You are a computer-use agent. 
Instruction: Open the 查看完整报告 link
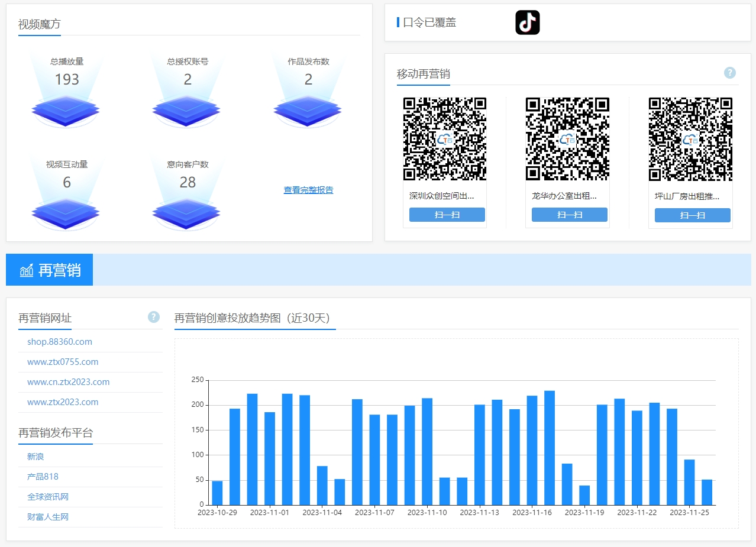pos(308,190)
